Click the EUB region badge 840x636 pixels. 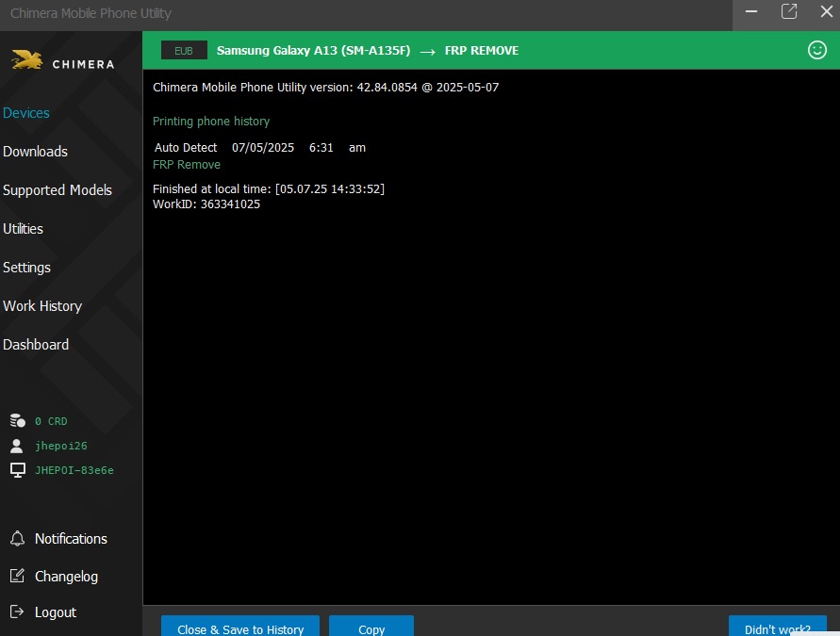point(184,51)
